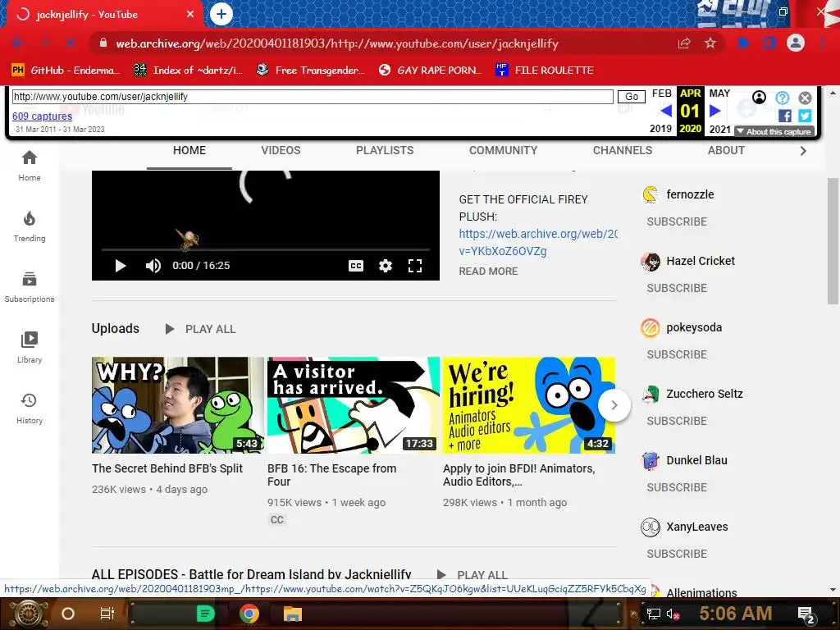
Task: Open the notifications center icon
Action: point(806,614)
